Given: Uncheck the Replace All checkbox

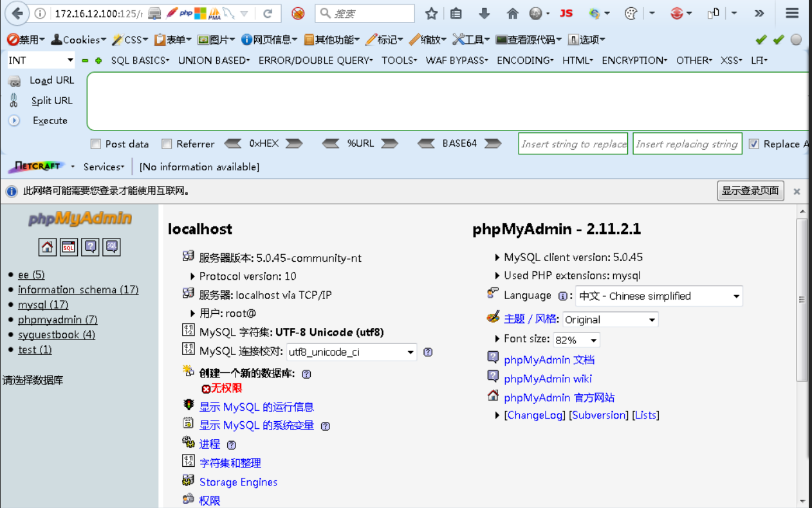Looking at the screenshot, I should [x=754, y=144].
